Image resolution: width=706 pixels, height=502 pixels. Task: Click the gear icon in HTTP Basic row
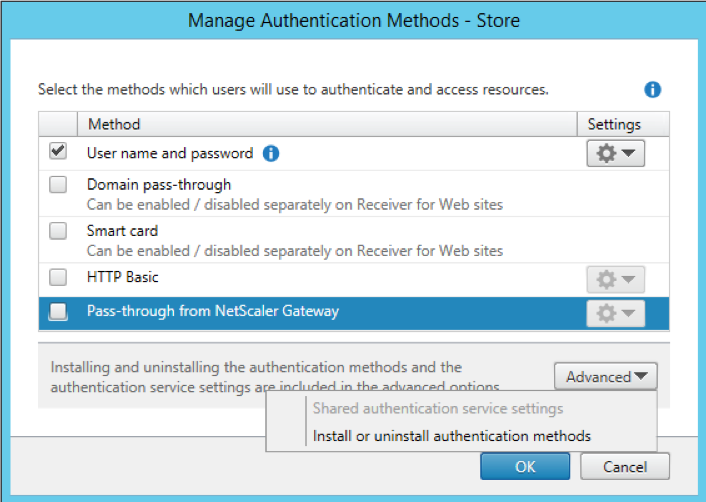coord(614,280)
